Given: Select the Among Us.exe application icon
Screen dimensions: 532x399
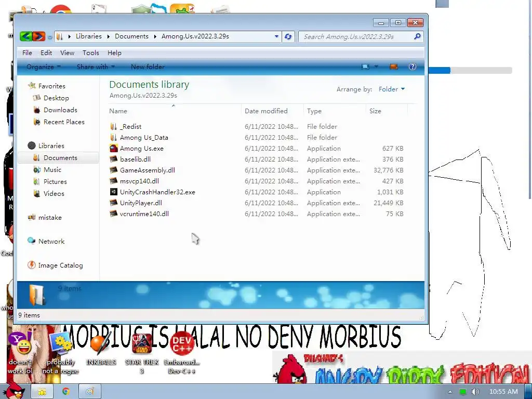Looking at the screenshot, I should 113,148.
